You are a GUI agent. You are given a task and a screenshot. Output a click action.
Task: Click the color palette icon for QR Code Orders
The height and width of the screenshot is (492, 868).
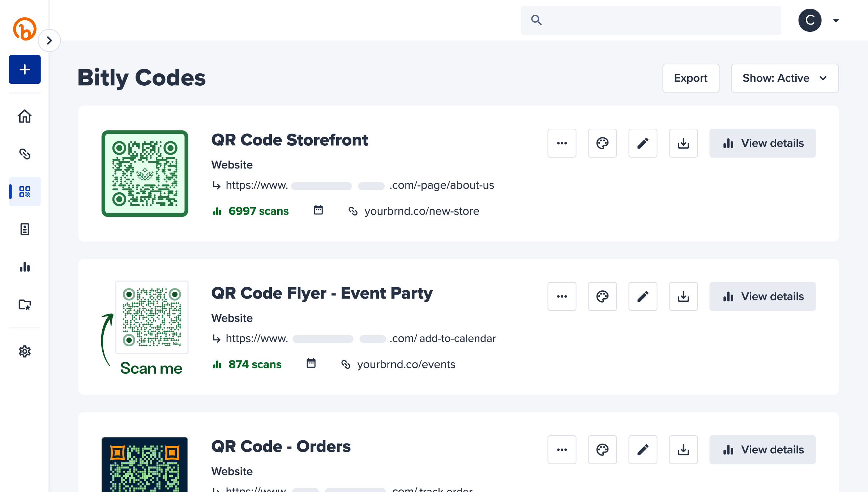[603, 449]
